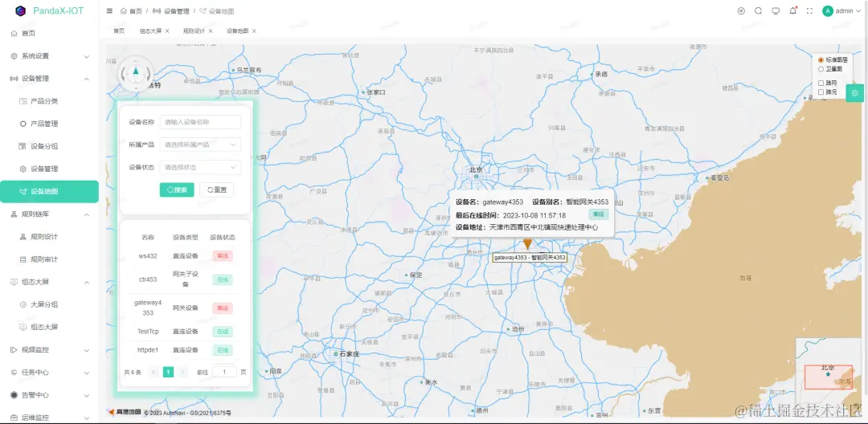
Task: Click the 规则审计 sidebar icon
Action: tap(23, 259)
